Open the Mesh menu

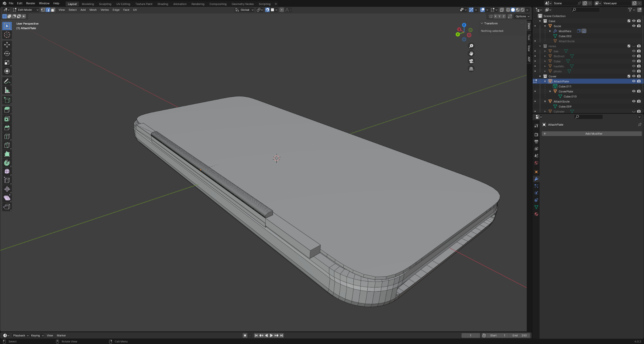tap(93, 10)
